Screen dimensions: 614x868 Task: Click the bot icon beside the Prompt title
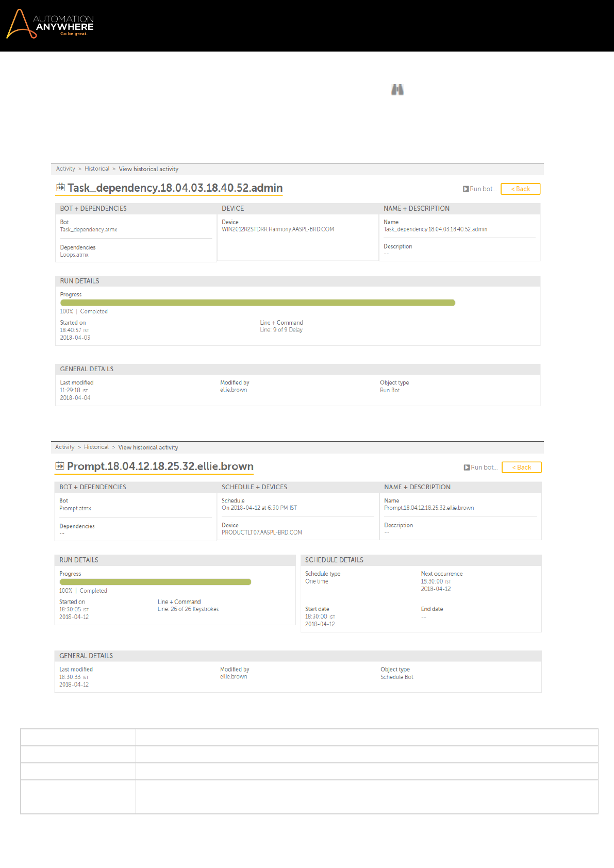[60, 466]
